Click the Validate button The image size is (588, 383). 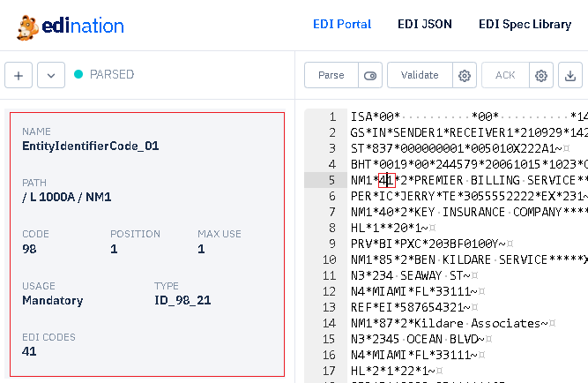[420, 75]
